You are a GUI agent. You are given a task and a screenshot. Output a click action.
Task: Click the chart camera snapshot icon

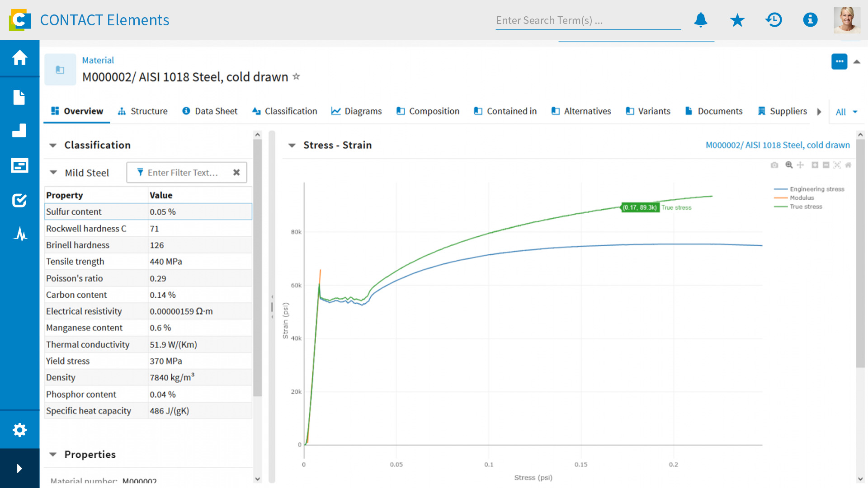click(774, 165)
